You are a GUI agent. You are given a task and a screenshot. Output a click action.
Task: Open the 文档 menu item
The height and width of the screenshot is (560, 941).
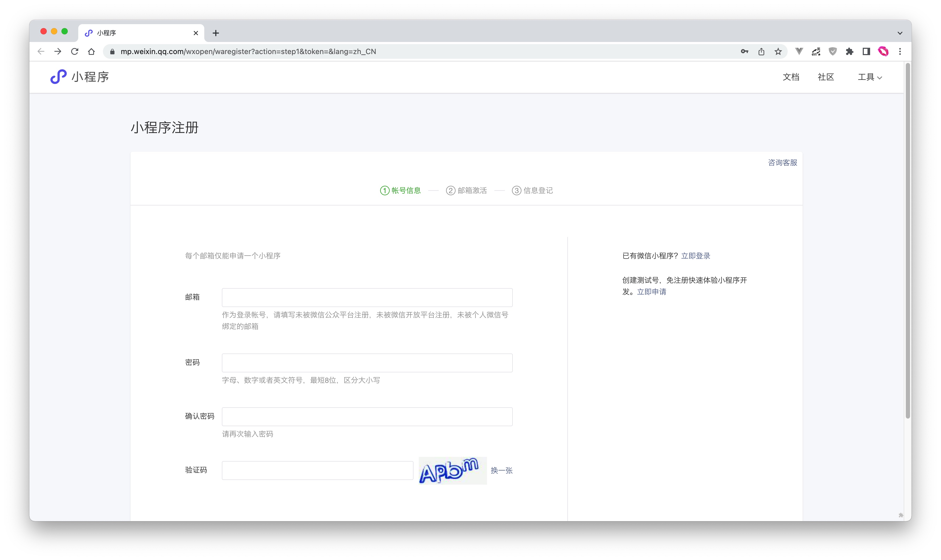click(x=791, y=77)
